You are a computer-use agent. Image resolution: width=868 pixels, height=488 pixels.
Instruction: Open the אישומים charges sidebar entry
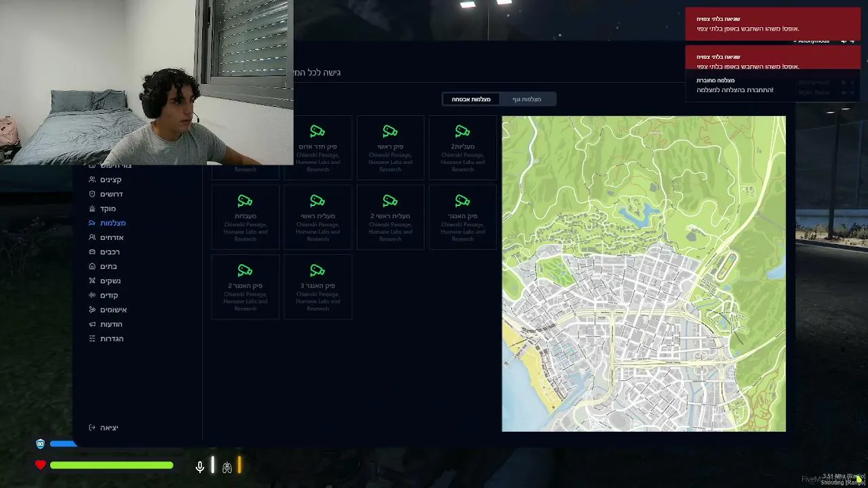click(108, 310)
